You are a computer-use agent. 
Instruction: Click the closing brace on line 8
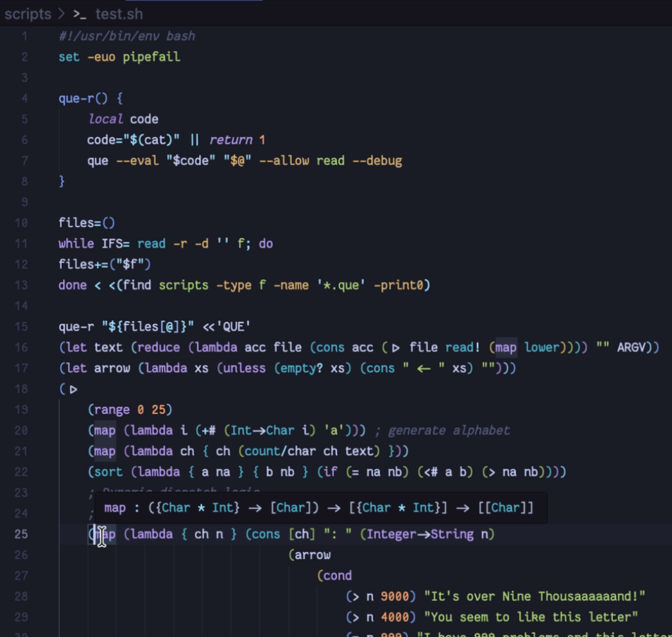(x=62, y=181)
